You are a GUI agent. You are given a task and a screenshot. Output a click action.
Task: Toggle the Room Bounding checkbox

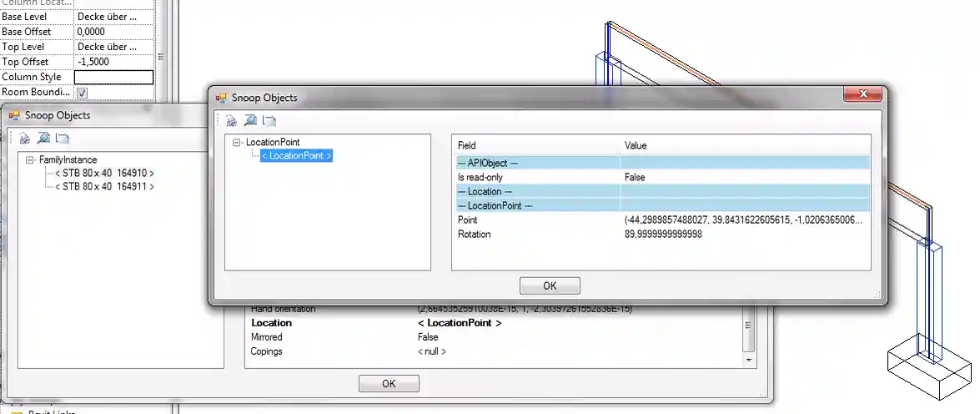click(82, 93)
